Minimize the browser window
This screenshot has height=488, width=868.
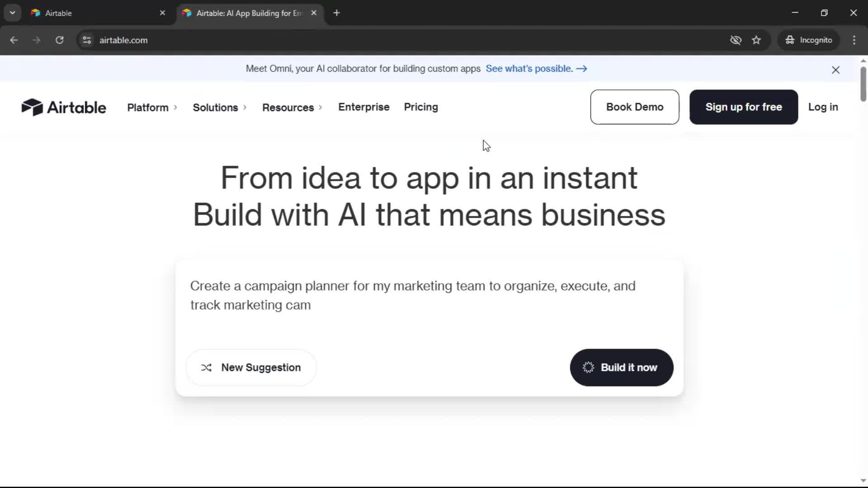pos(795,13)
